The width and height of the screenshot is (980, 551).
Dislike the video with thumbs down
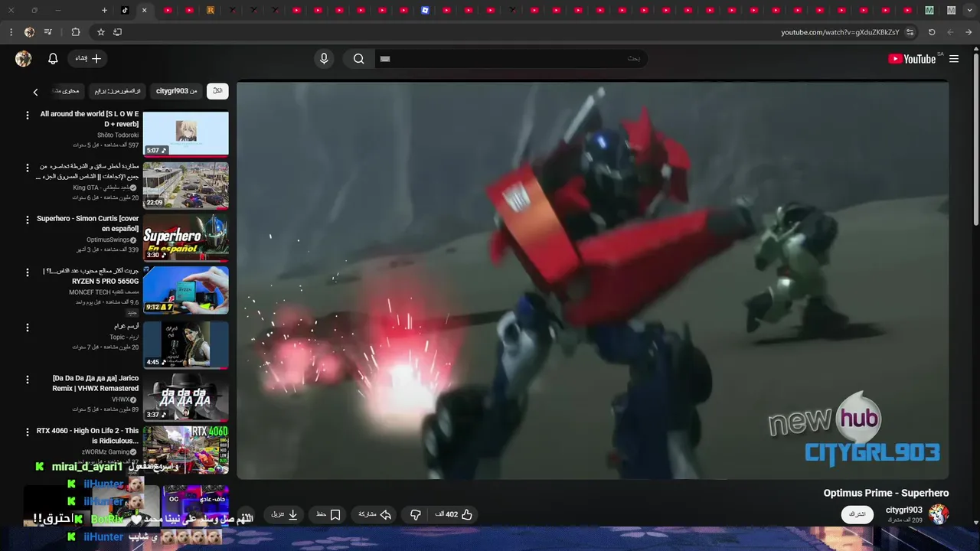(416, 514)
